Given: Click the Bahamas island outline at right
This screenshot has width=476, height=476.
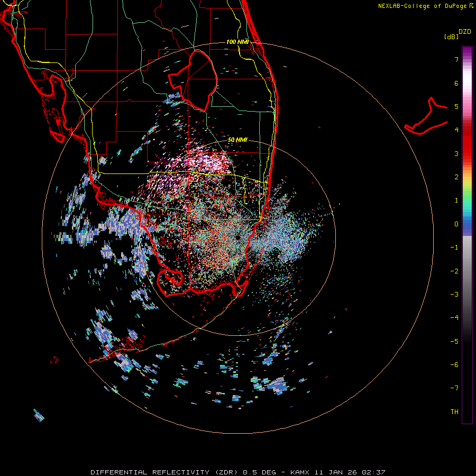Looking at the screenshot, I should tap(426, 116).
